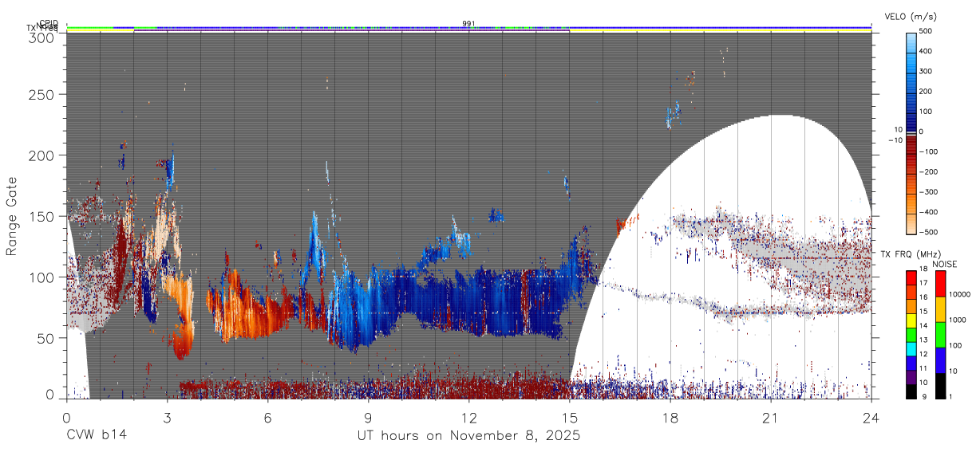Click the 16 label on TX FRQ legend
This screenshot has height=452, width=980.
pos(923,297)
